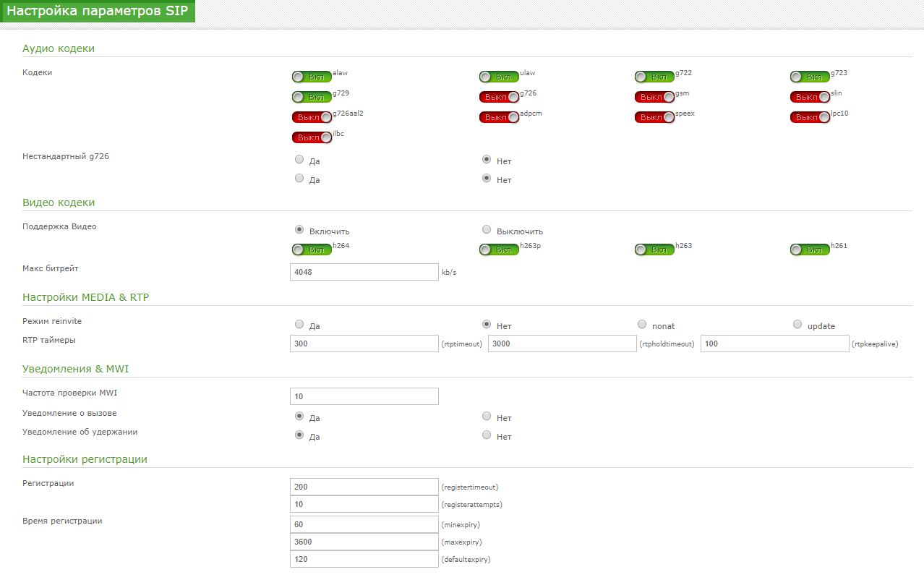Disable the h264 video codec toggle
This screenshot has height=580, width=924.
coord(312,250)
